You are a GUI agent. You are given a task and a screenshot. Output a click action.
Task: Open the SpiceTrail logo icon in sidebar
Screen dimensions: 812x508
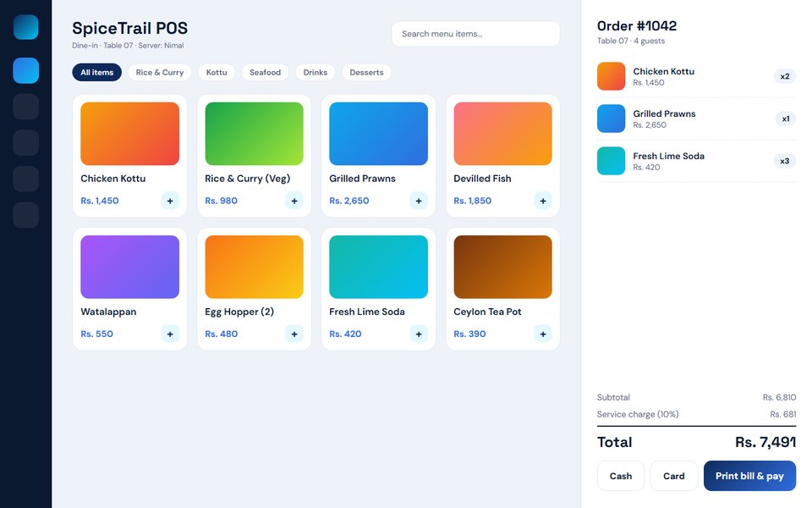(x=26, y=27)
